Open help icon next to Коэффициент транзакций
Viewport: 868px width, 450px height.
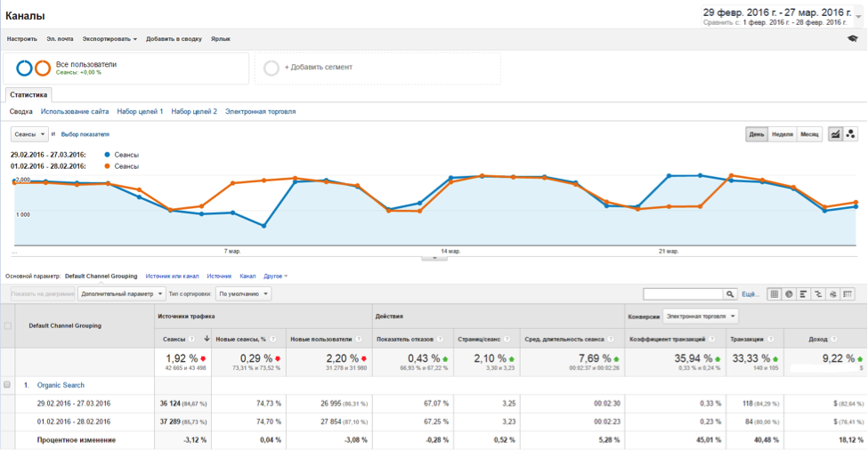(x=712, y=339)
